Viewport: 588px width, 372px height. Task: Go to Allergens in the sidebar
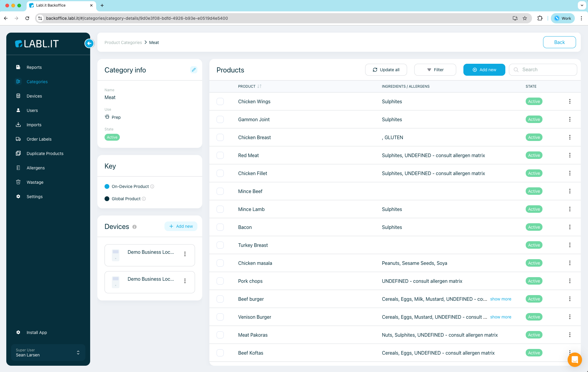point(36,168)
